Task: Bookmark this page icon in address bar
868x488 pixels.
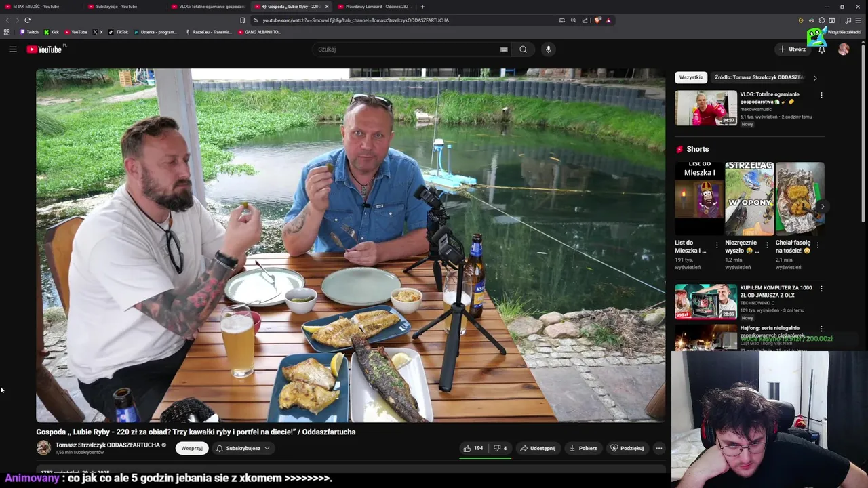Action: pyautogui.click(x=242, y=20)
